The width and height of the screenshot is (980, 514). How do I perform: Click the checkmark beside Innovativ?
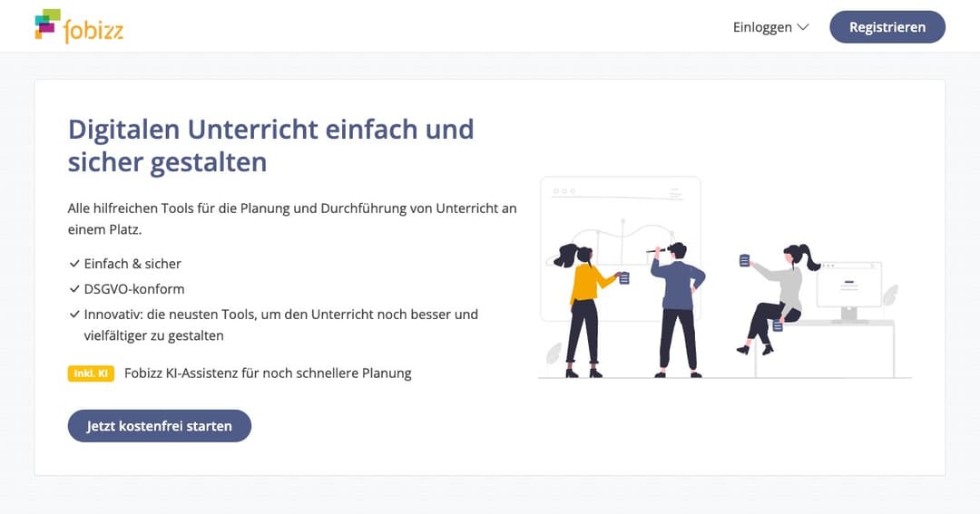pyautogui.click(x=74, y=315)
